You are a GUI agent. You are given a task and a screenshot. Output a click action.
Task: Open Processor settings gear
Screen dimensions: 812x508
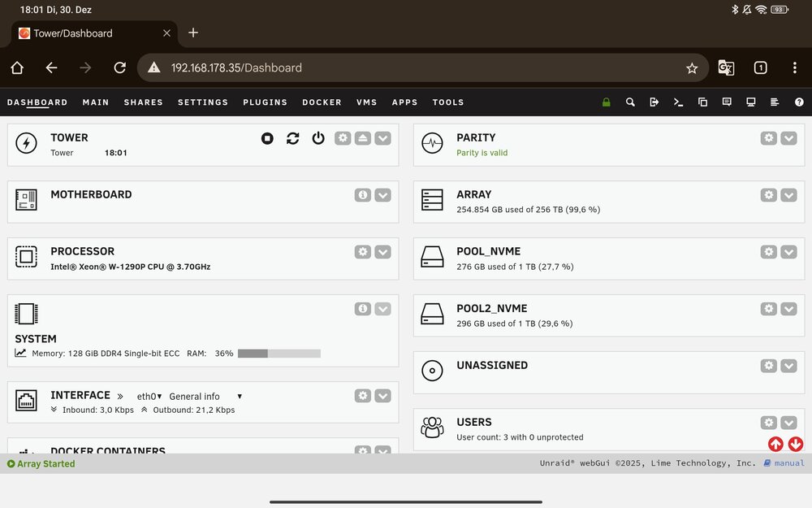[363, 252]
